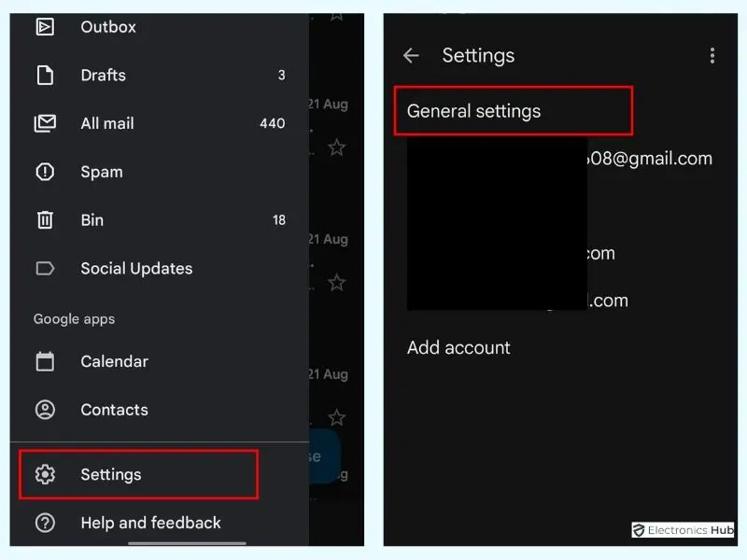Tap the Help and feedback question icon
Viewport: 747px width, 560px height.
click(x=45, y=523)
